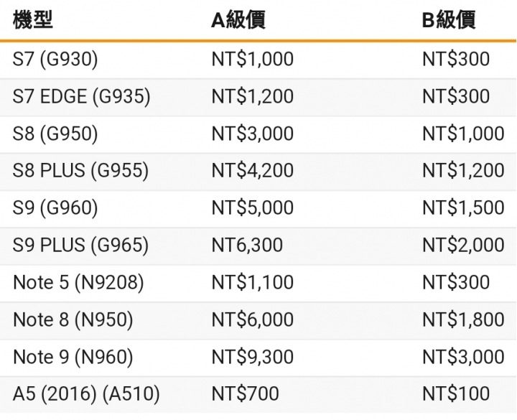Click the Note 9 (N960) model cell
Image resolution: width=517 pixels, height=420 pixels.
tap(73, 357)
